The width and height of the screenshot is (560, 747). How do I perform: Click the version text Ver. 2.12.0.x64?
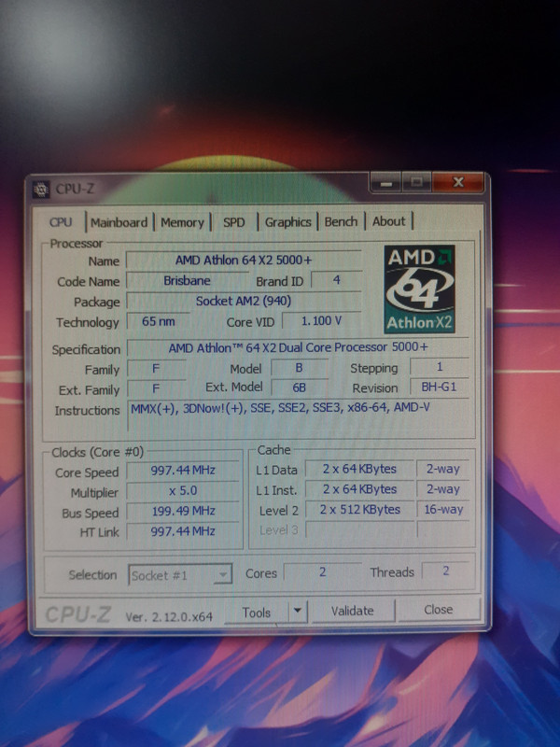169,617
